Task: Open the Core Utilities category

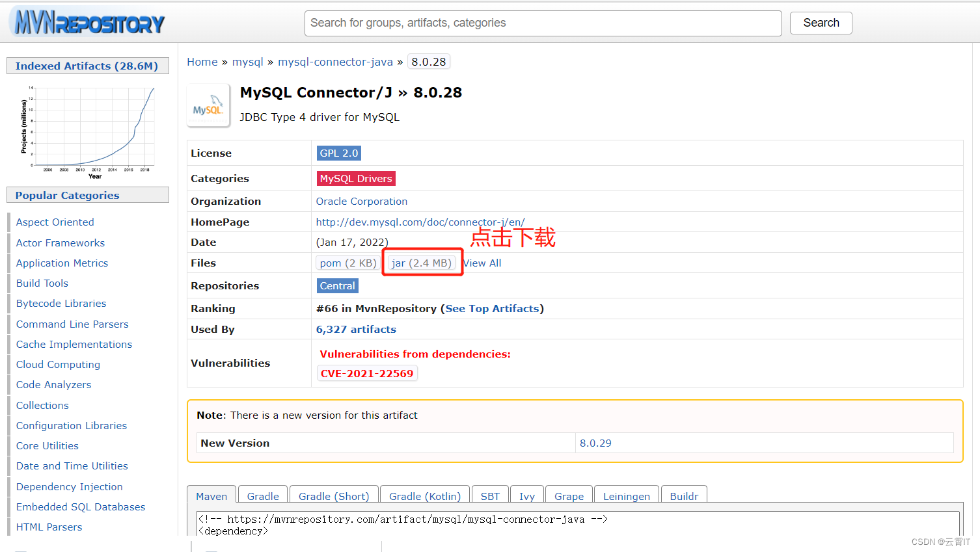Action: [x=48, y=446]
